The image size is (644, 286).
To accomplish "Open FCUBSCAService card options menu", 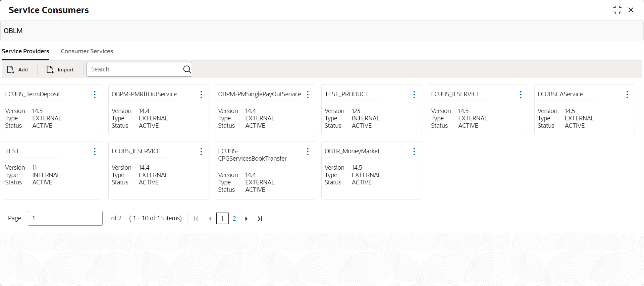I will 627,95.
